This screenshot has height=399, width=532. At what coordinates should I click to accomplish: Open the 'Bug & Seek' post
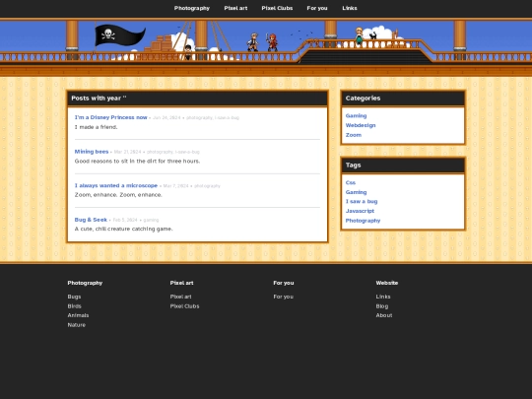click(x=91, y=220)
